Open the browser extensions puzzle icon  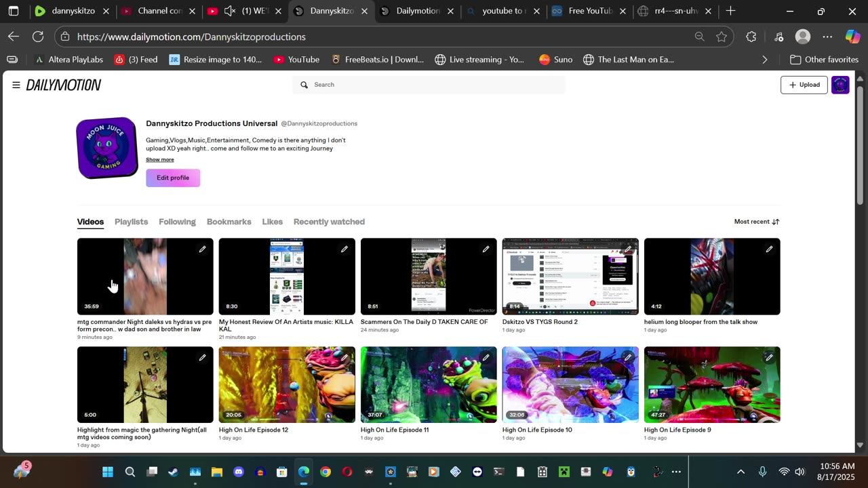click(751, 37)
